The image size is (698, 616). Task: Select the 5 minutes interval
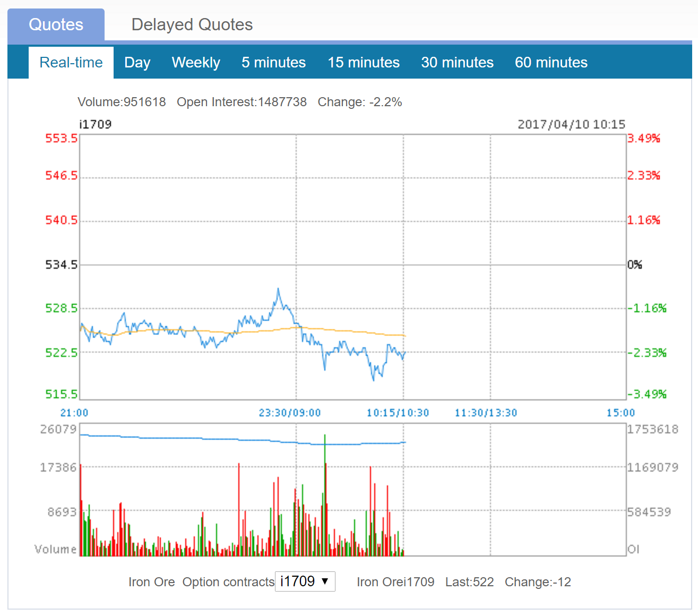pyautogui.click(x=273, y=63)
